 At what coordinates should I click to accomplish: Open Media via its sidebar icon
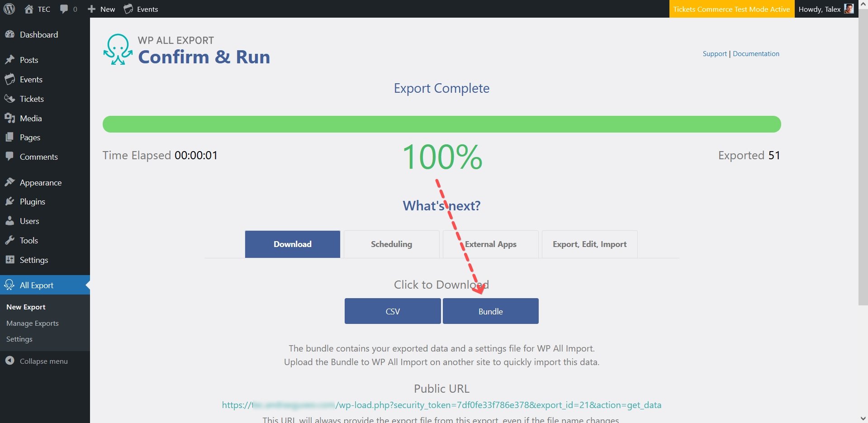click(10, 118)
